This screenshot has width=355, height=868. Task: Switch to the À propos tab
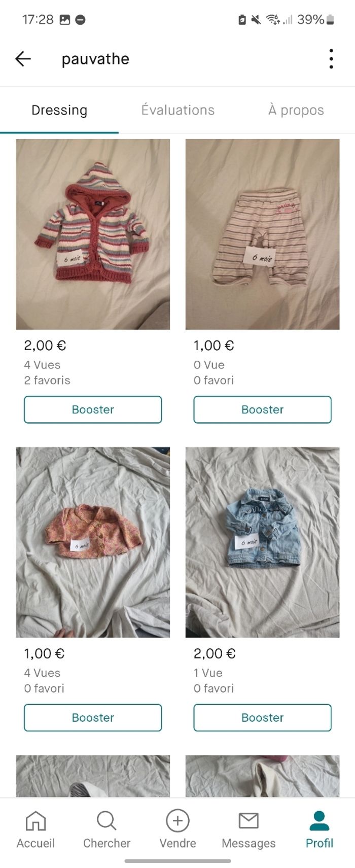point(296,110)
